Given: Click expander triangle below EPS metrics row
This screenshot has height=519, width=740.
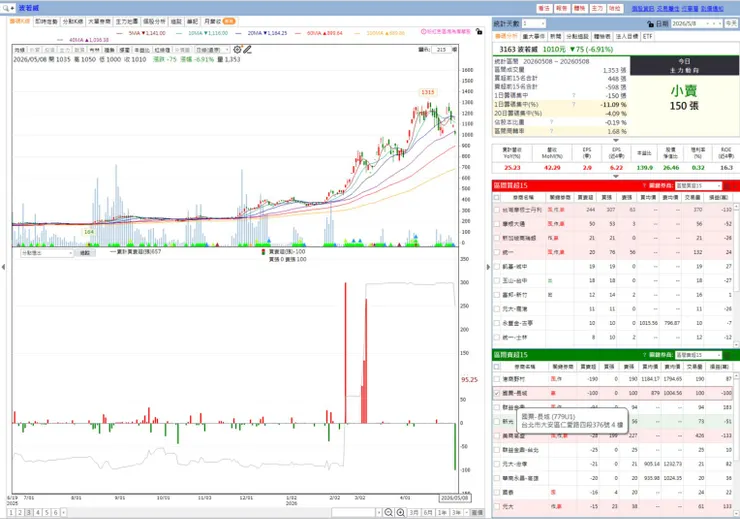Looking at the screenshot, I should point(616,176).
